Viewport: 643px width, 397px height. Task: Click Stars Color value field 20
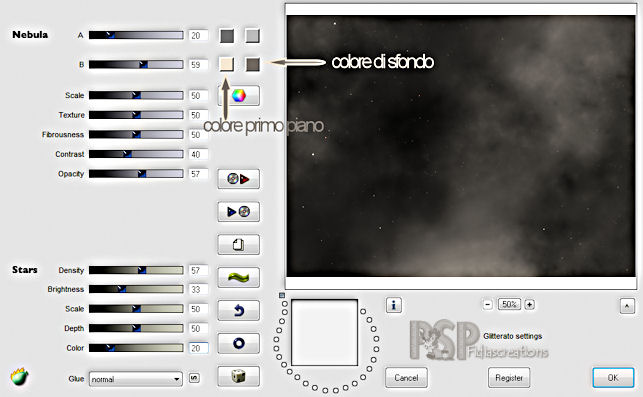(198, 348)
